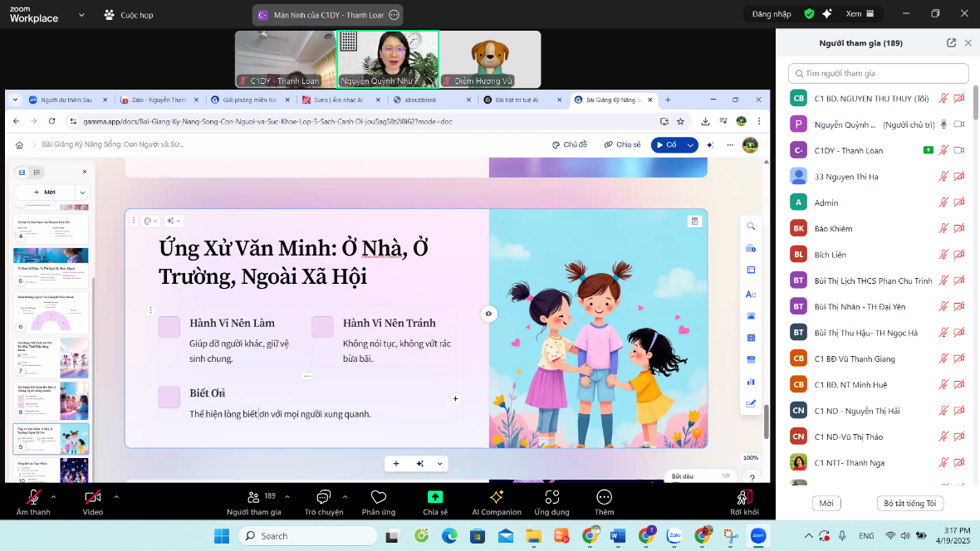This screenshot has height=551, width=980.
Task: Expand the arrow next to Người tham gia
Action: coord(287,497)
